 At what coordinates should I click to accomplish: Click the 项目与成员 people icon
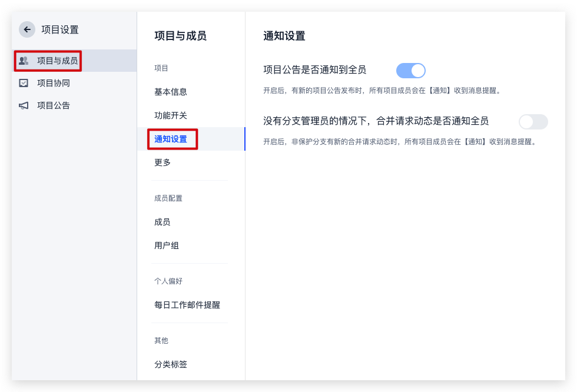24,61
